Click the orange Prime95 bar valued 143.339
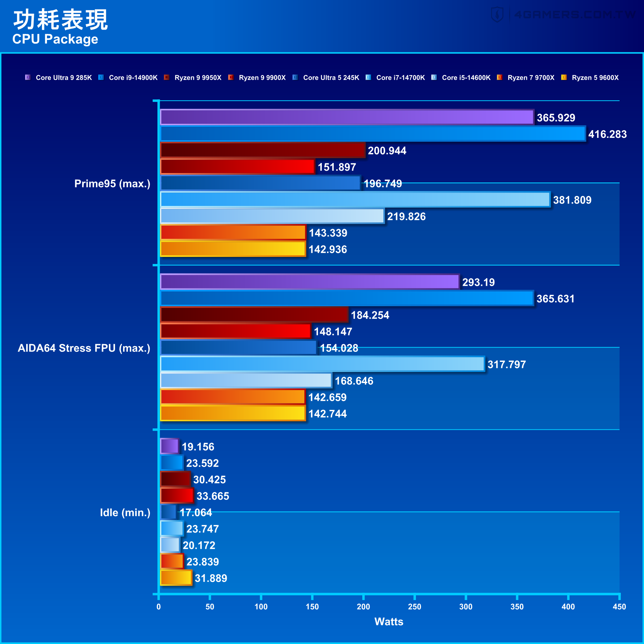This screenshot has height=644, width=644. 233,232
